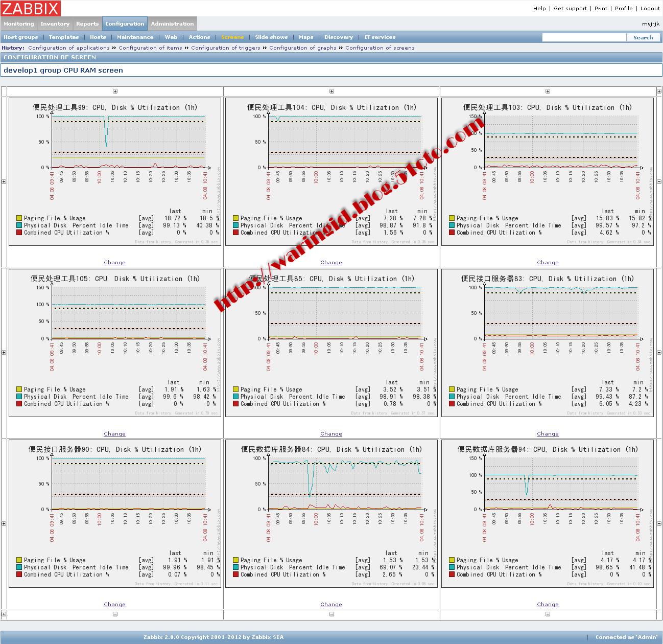Open history link Configuration of screens
This screenshot has width=663, height=644.
[x=380, y=48]
